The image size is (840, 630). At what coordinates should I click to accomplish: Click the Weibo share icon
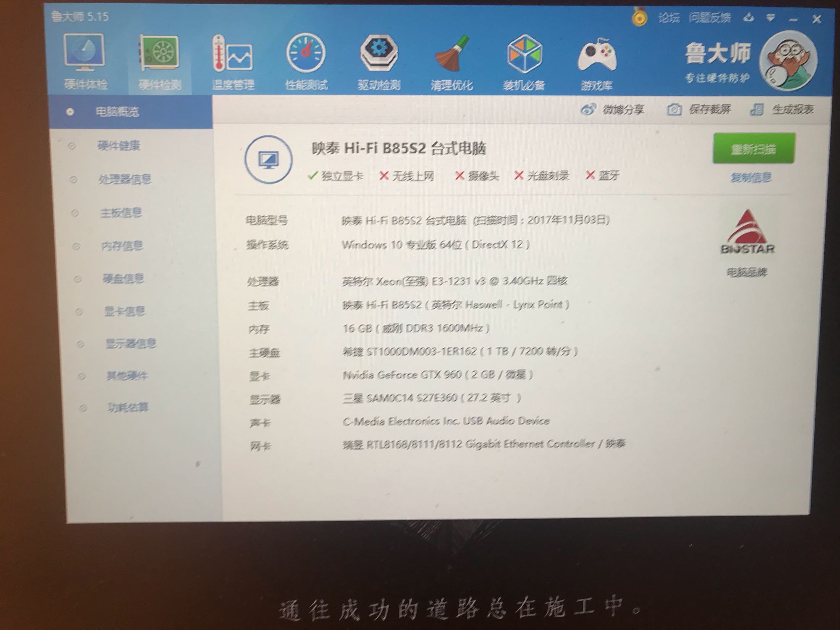tap(588, 109)
